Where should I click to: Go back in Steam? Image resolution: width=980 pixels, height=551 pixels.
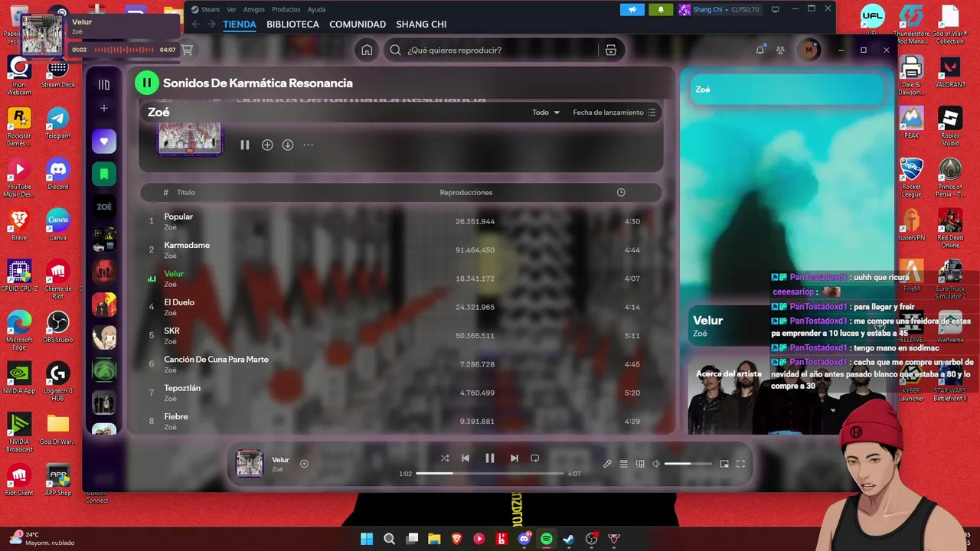195,24
